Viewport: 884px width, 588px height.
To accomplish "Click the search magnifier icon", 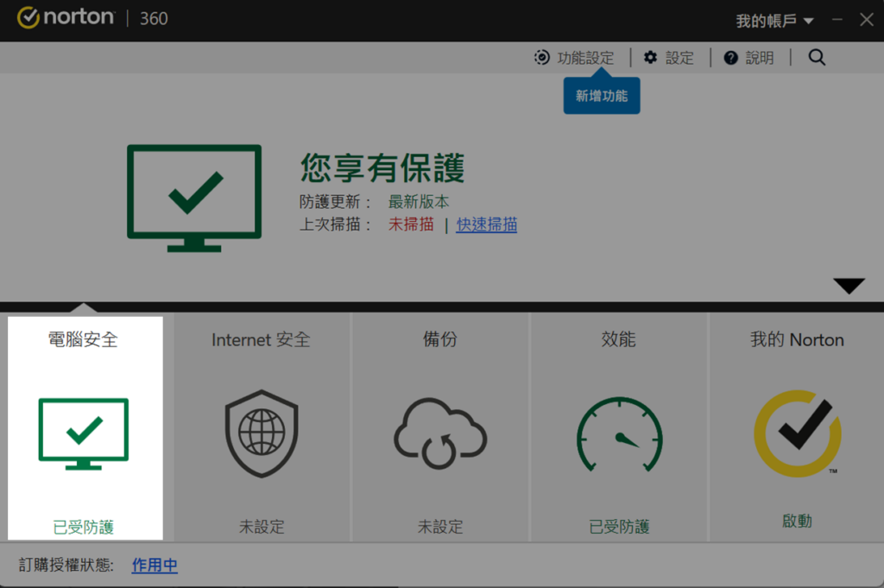I will pyautogui.click(x=817, y=57).
